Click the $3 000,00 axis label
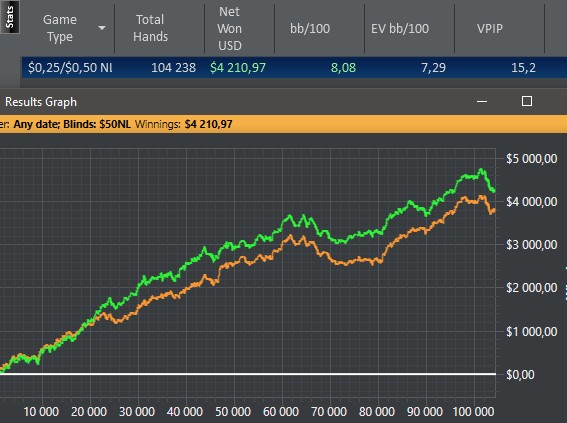The image size is (567, 423). (532, 245)
